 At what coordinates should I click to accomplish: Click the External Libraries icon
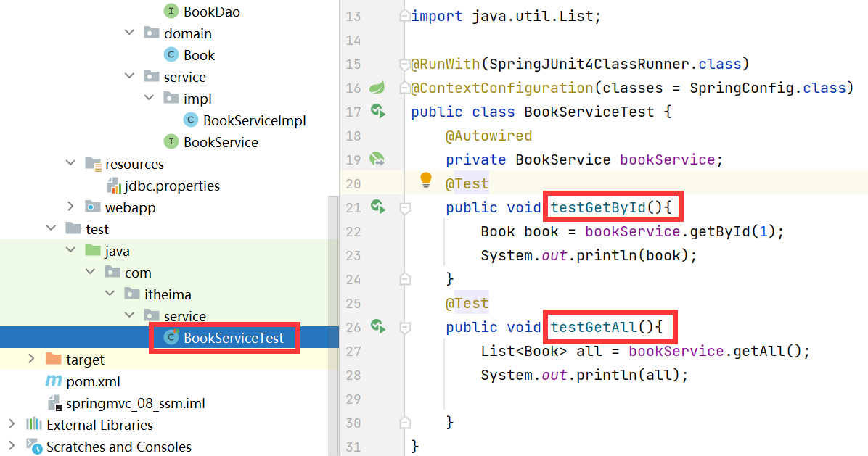pyautogui.click(x=34, y=424)
